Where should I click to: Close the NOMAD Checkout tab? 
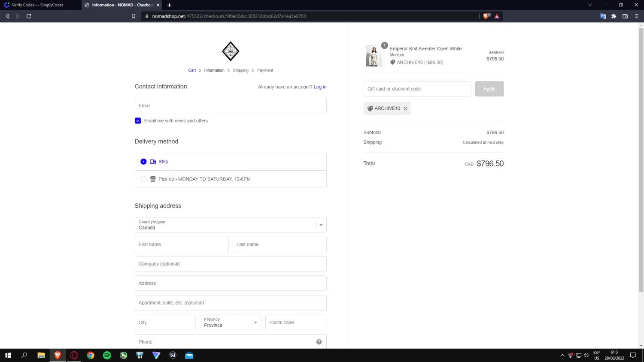pyautogui.click(x=158, y=5)
